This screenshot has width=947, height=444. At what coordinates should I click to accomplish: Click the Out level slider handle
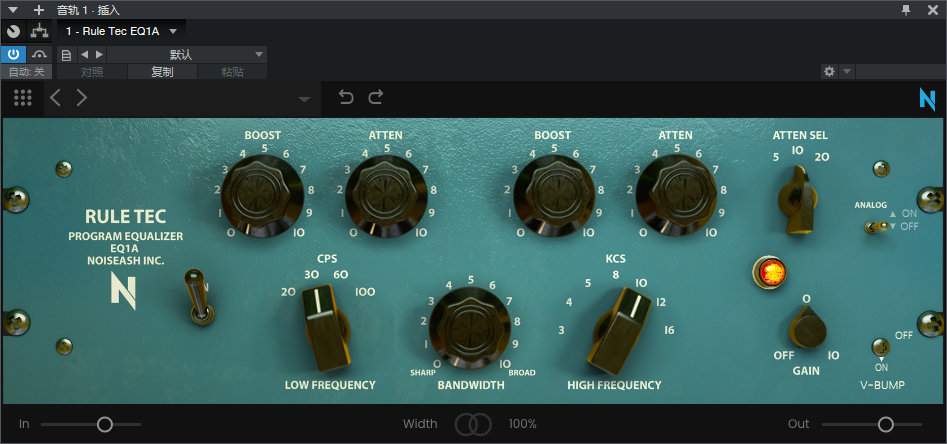click(x=885, y=424)
